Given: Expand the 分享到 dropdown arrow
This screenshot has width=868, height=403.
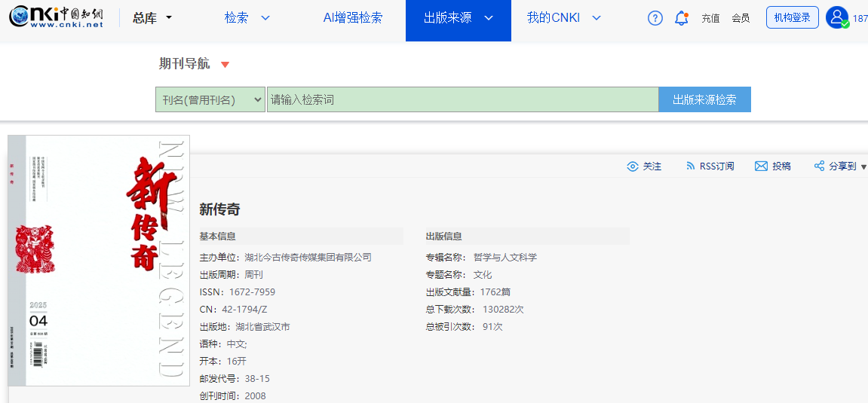Looking at the screenshot, I should click(x=864, y=167).
